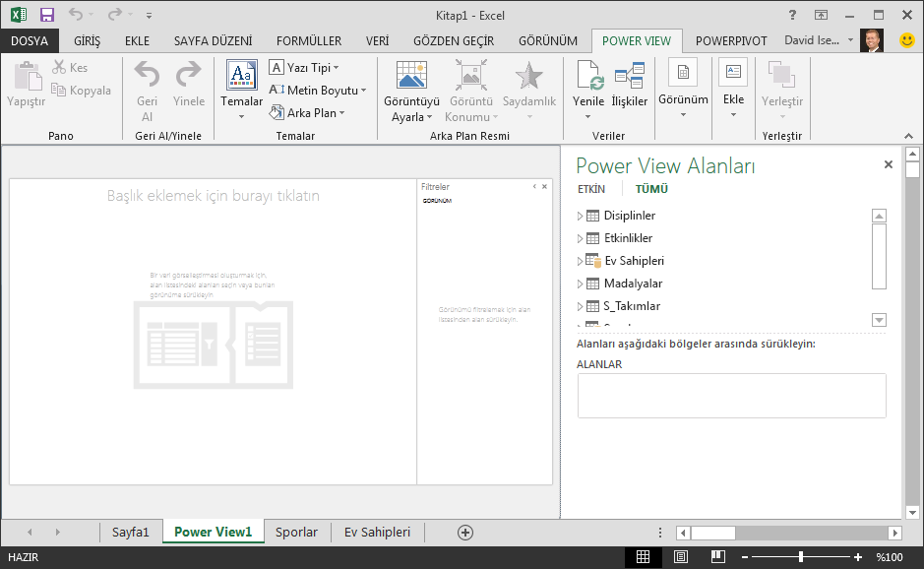Collapse the Filtreler pane with arrow
924x569 pixels.
[x=534, y=186]
